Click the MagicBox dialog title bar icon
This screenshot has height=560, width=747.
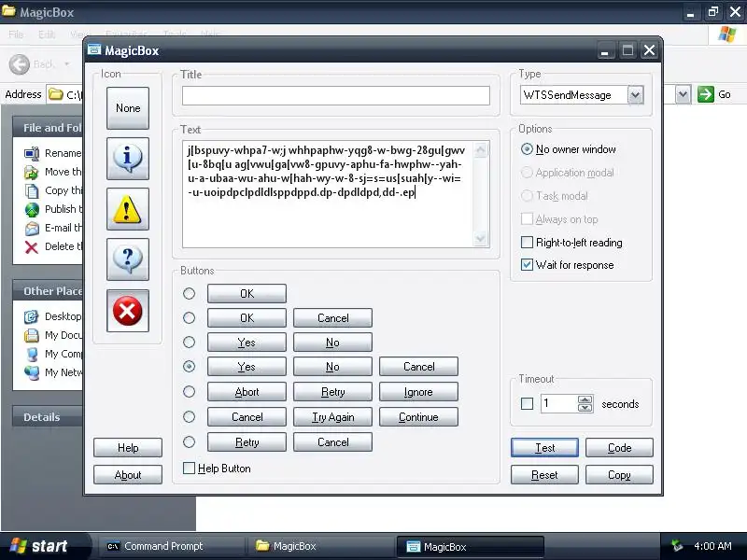94,50
